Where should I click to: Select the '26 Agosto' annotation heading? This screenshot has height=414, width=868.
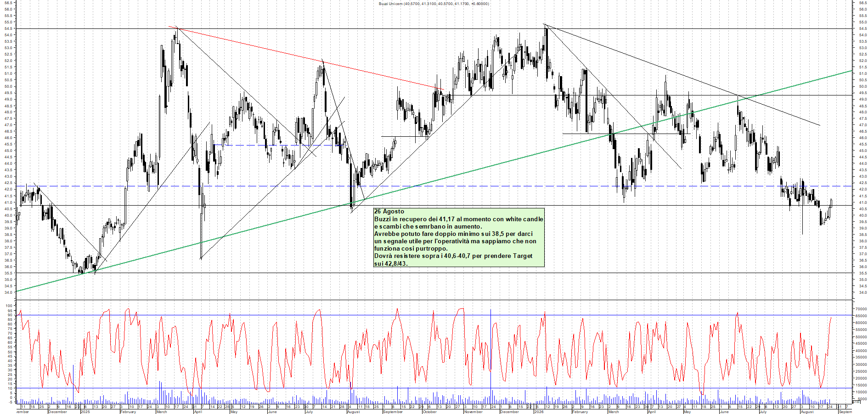(389, 212)
